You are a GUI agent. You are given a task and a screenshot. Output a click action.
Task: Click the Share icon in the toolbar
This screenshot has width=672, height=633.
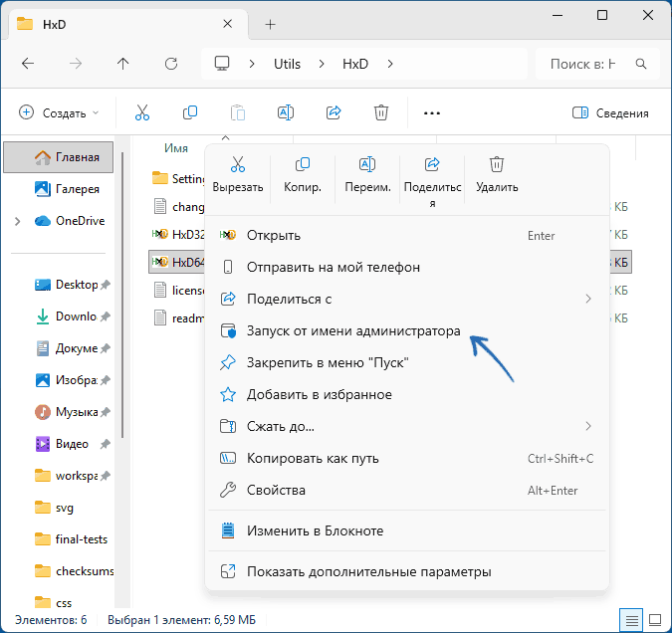[x=334, y=112]
